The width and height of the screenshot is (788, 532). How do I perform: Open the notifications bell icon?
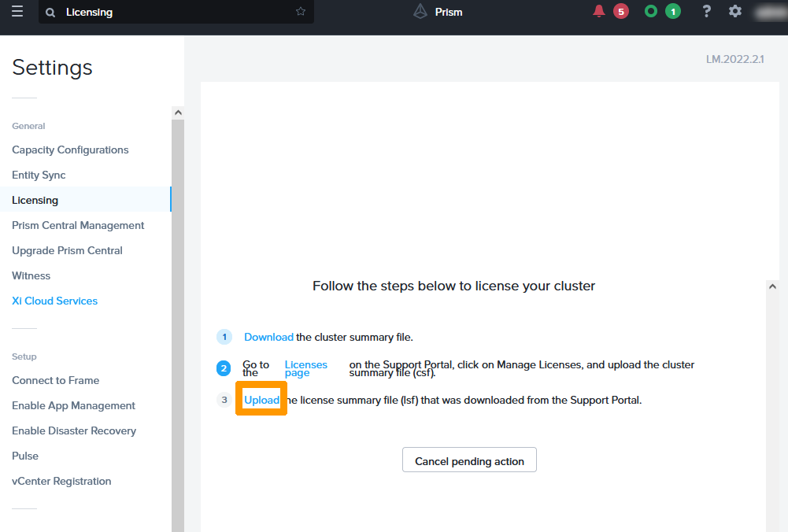tap(597, 11)
